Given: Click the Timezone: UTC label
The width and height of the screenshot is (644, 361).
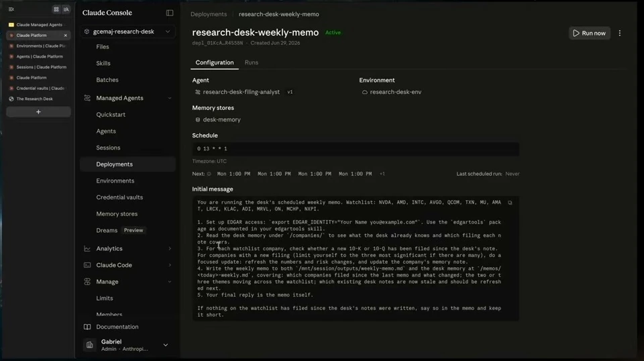Looking at the screenshot, I should 209,161.
